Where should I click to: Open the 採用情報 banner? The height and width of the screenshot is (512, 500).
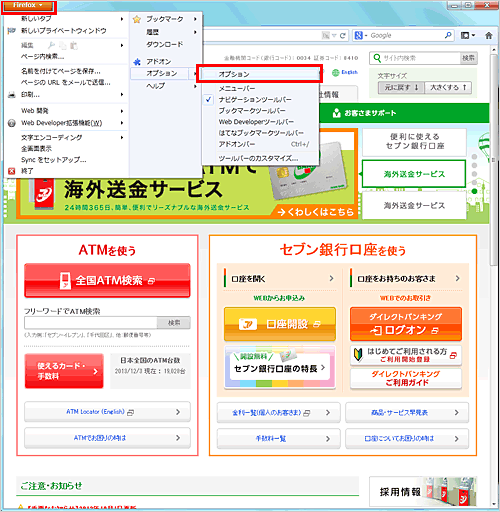coord(423,492)
